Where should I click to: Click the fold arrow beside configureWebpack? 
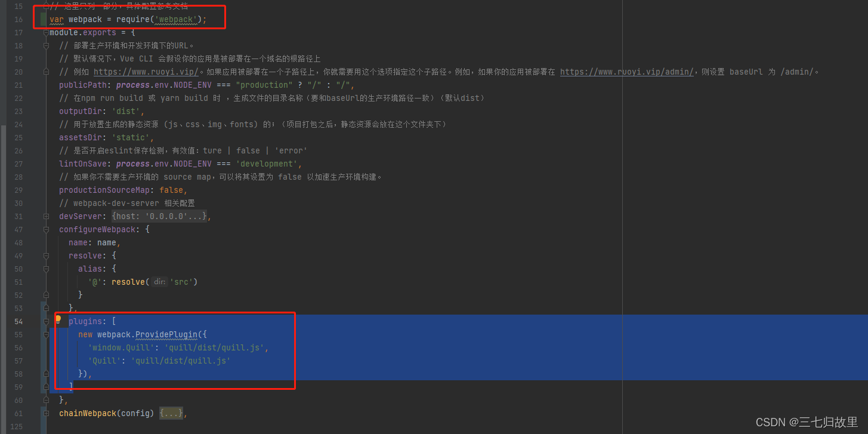(x=46, y=229)
